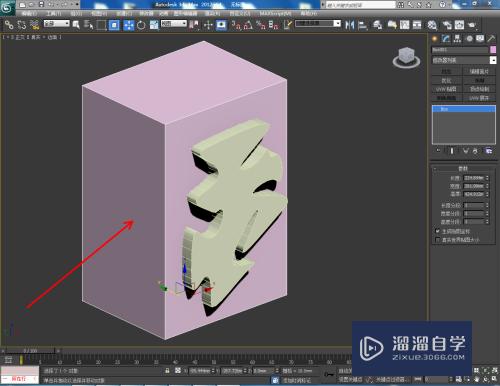Screen dimensions: 500x386
Task: Activate the Select and Move tool
Action: [x=129, y=25]
